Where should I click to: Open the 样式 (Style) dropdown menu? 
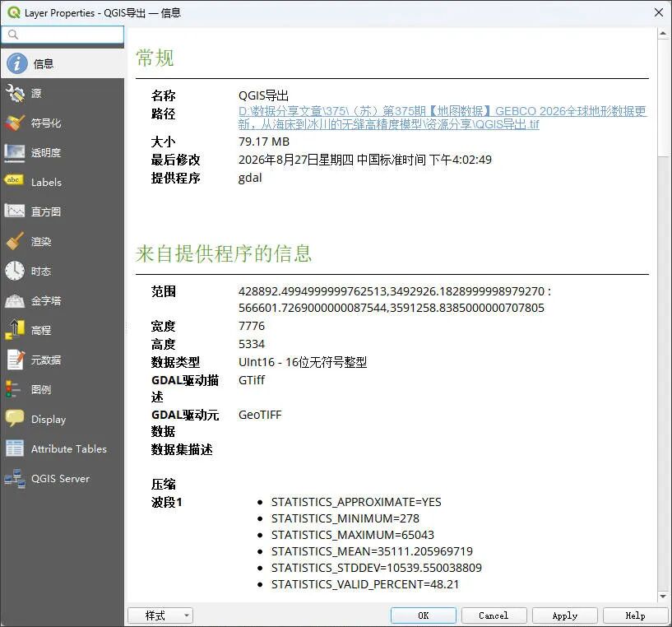160,615
